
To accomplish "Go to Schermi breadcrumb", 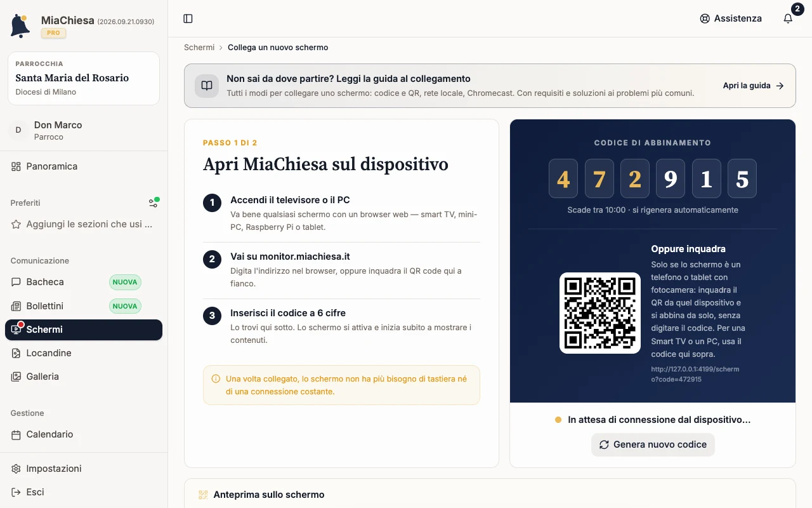I will click(x=199, y=48).
